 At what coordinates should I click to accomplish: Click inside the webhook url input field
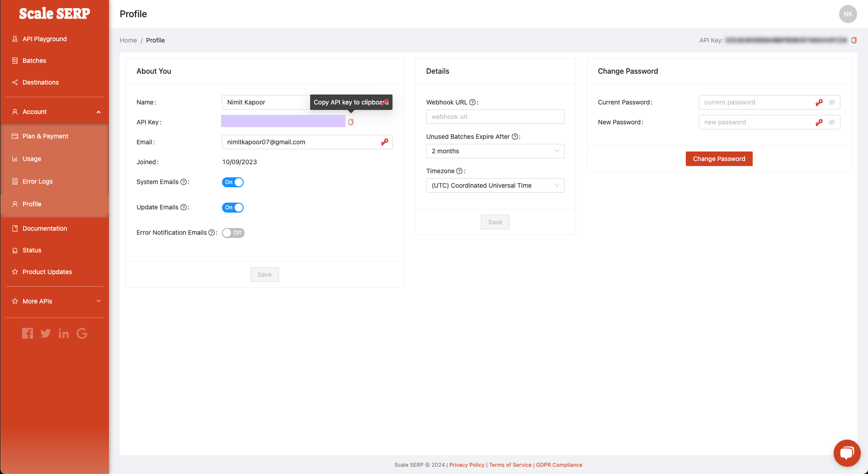[x=495, y=117]
